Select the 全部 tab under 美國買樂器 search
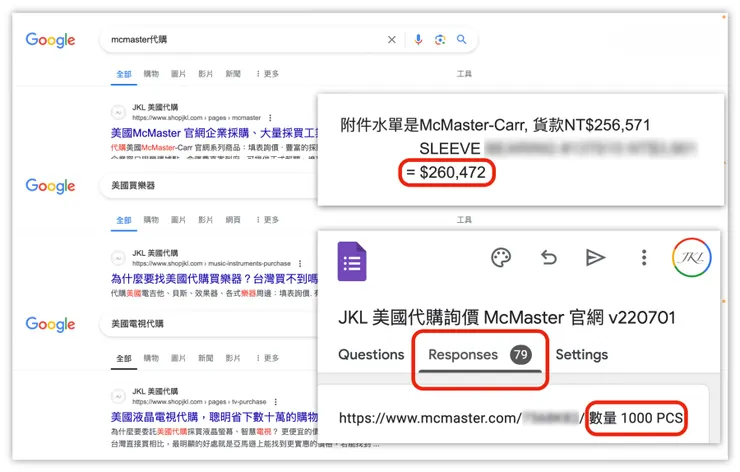This screenshot has height=472, width=740. pyautogui.click(x=124, y=220)
